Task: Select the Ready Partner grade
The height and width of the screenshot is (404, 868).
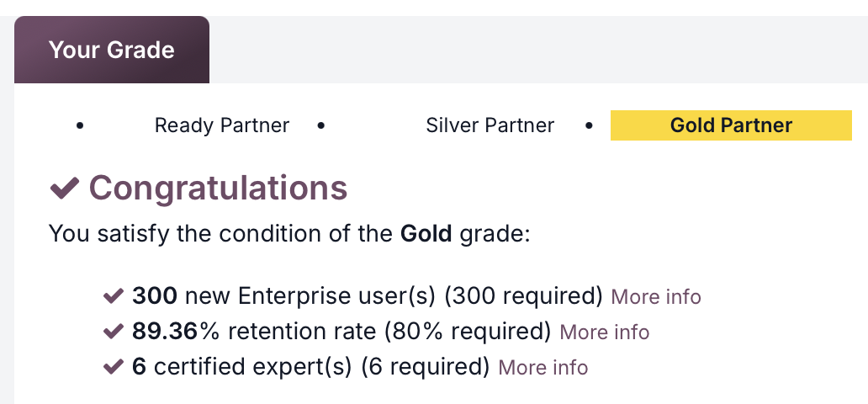Action: pyautogui.click(x=222, y=125)
